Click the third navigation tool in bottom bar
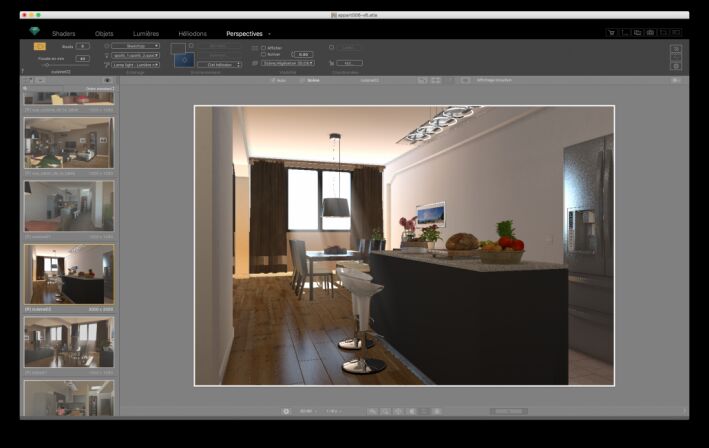Screen dimensions: 709x448 pos(398,411)
